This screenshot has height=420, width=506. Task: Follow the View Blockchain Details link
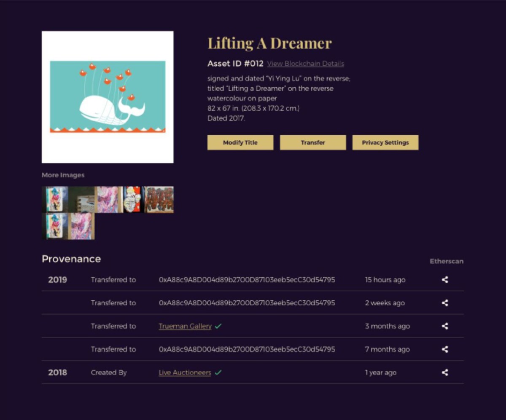[306, 64]
